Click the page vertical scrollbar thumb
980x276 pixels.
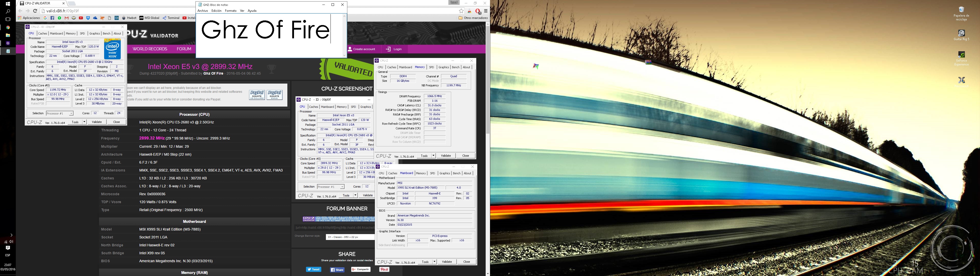[487, 80]
